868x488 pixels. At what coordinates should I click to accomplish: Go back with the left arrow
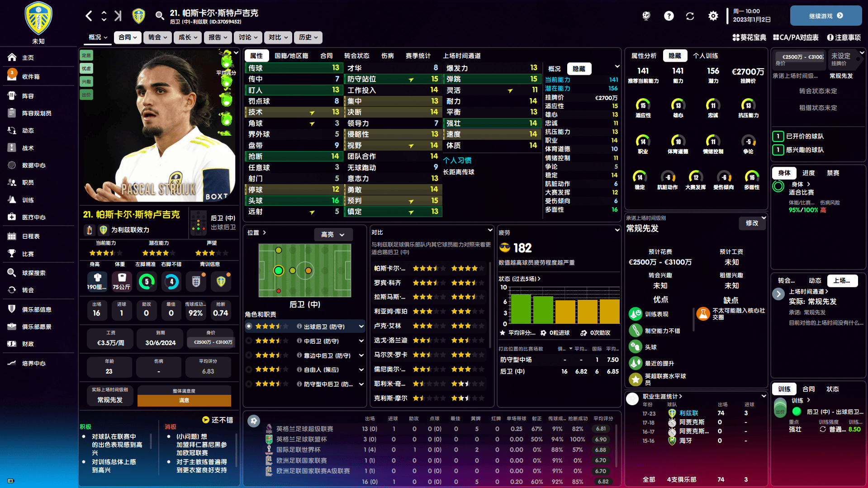click(89, 16)
